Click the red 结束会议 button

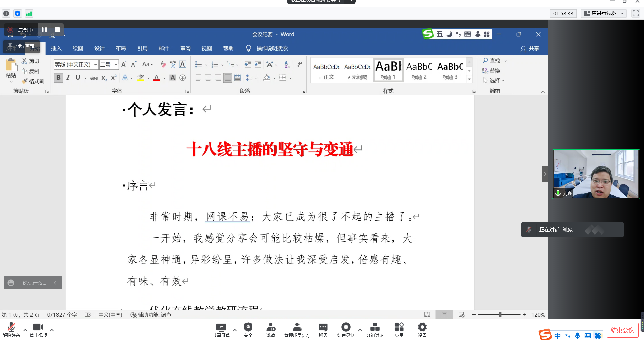point(622,330)
